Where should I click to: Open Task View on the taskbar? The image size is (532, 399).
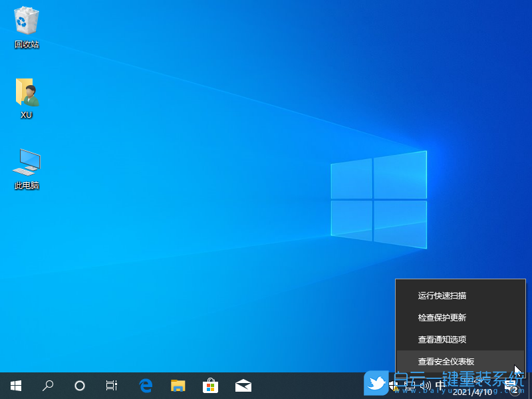point(111,385)
